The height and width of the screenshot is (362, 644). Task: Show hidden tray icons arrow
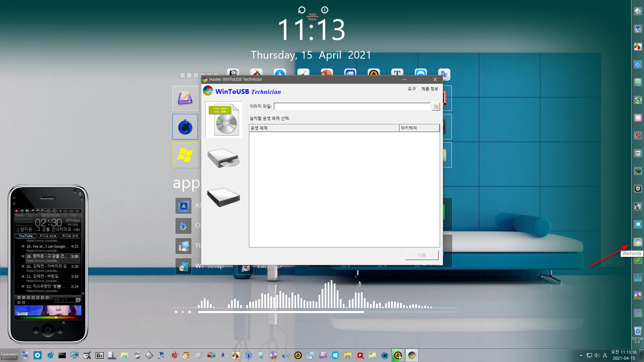tap(581, 355)
